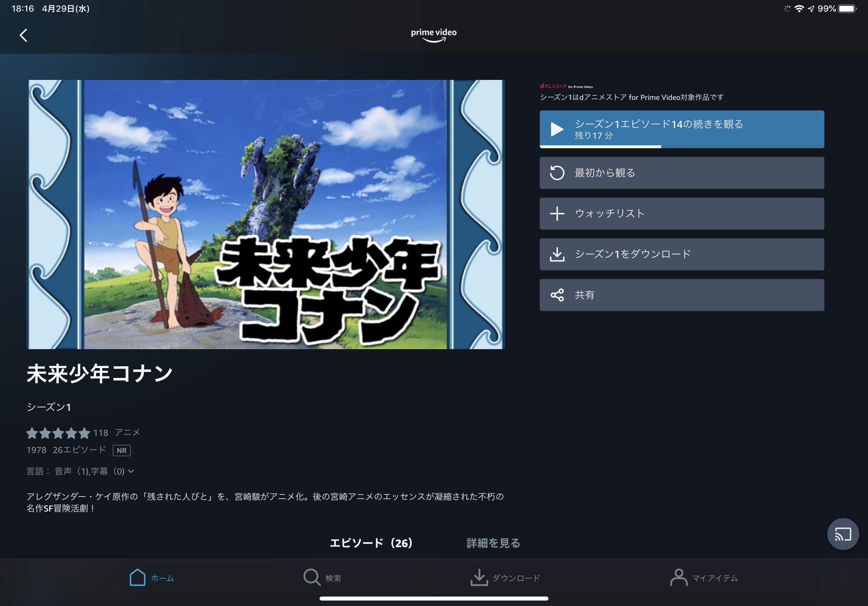Tap the '26エピソード' text
The width and height of the screenshot is (868, 606).
(79, 450)
